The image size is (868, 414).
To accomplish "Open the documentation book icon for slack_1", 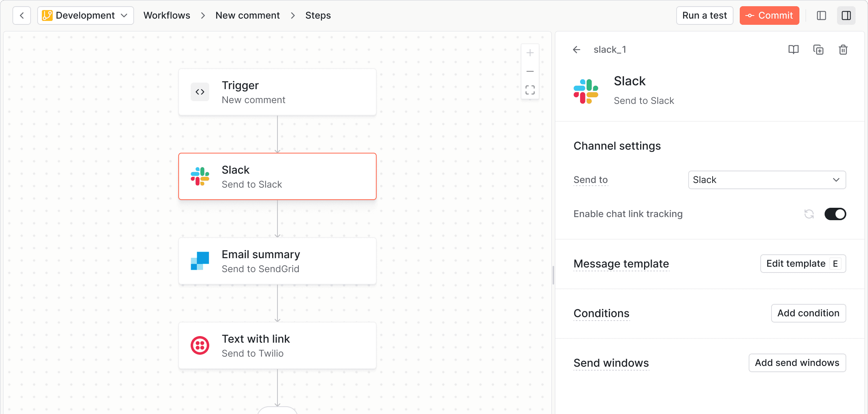I will click(x=793, y=50).
